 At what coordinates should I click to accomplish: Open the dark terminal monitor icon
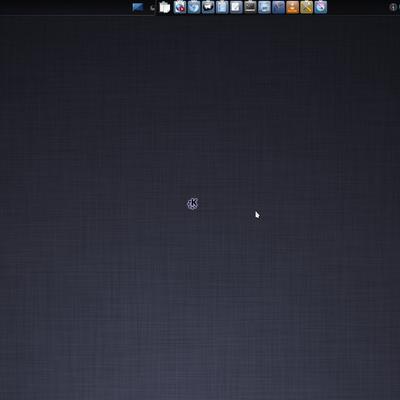coord(250,7)
